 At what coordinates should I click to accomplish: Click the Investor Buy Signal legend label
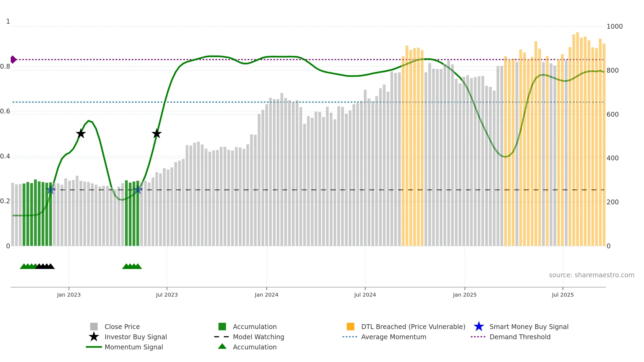(x=136, y=337)
